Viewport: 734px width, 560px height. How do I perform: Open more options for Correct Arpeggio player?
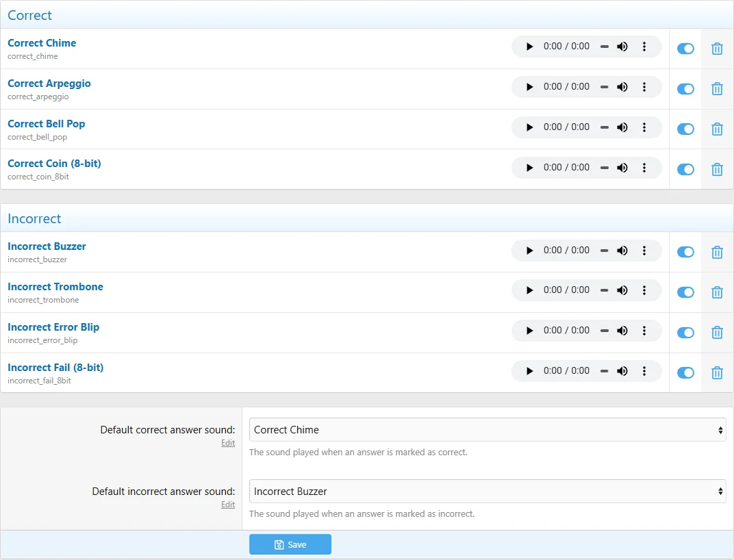644,87
